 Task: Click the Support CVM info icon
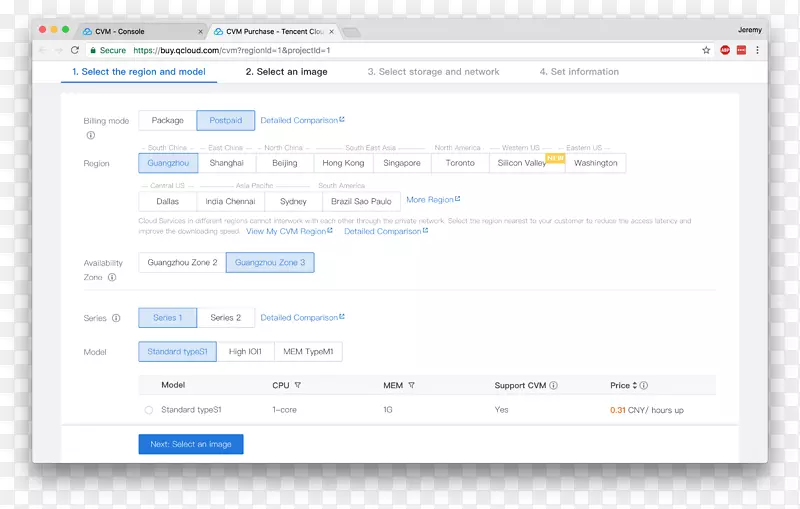tap(554, 385)
